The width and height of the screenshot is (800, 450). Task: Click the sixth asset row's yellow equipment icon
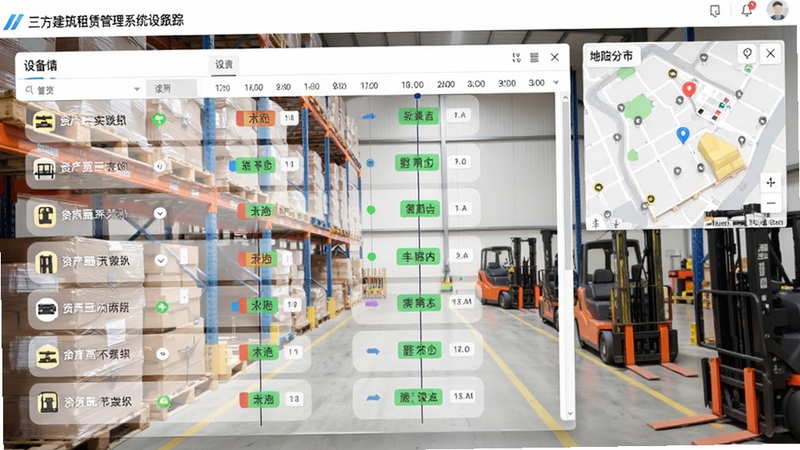click(47, 356)
